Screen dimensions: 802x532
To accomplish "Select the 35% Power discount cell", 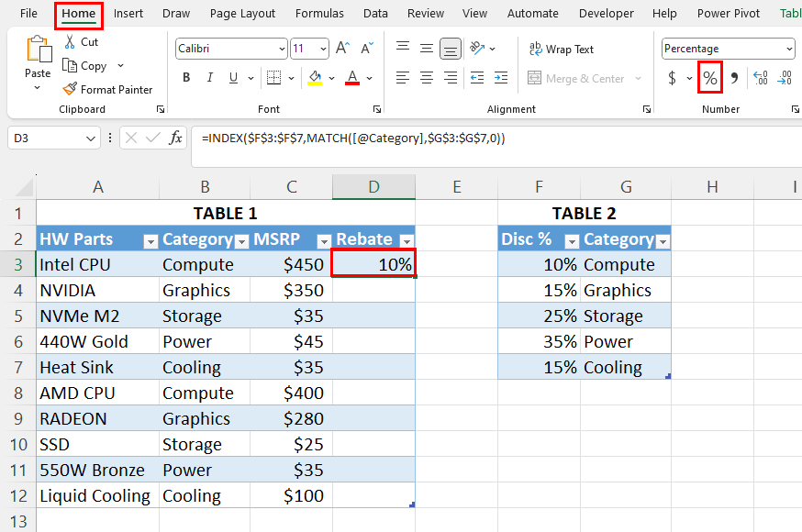I will 539,341.
